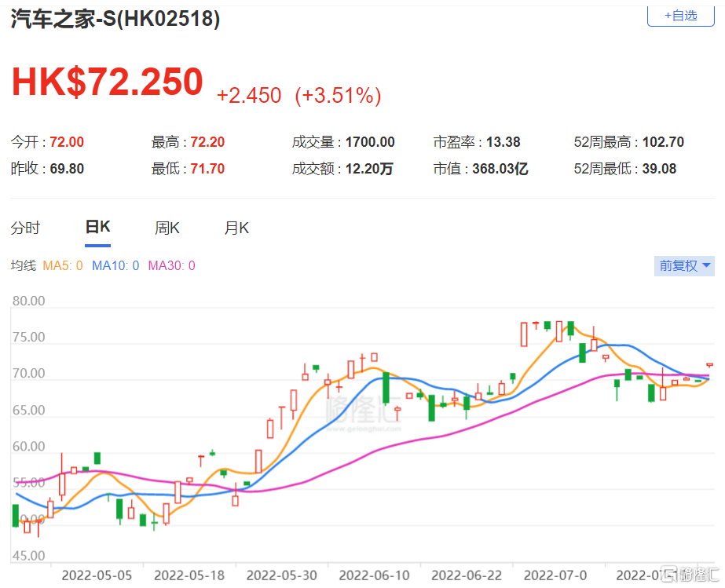
Task: Click 52周最高 value 102.70
Action: [664, 142]
